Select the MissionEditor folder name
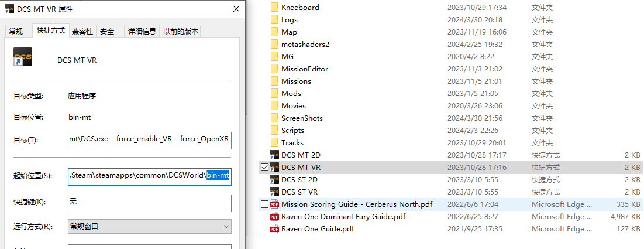The image size is (644, 249). pyautogui.click(x=305, y=69)
